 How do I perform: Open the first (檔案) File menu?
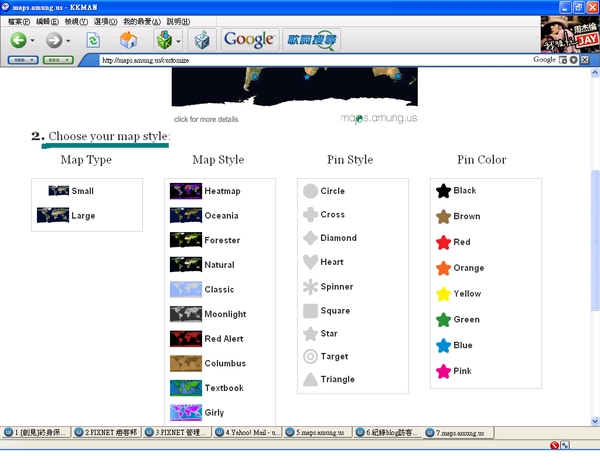pyautogui.click(x=19, y=21)
